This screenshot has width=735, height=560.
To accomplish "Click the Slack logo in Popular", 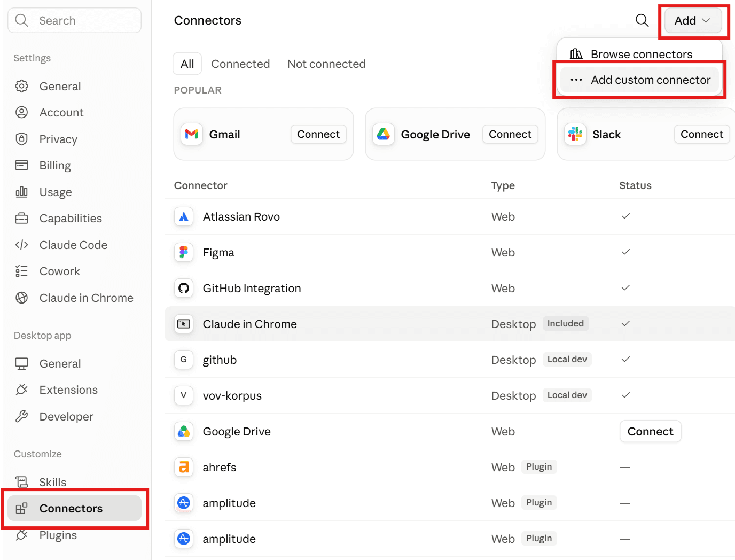I will [575, 134].
